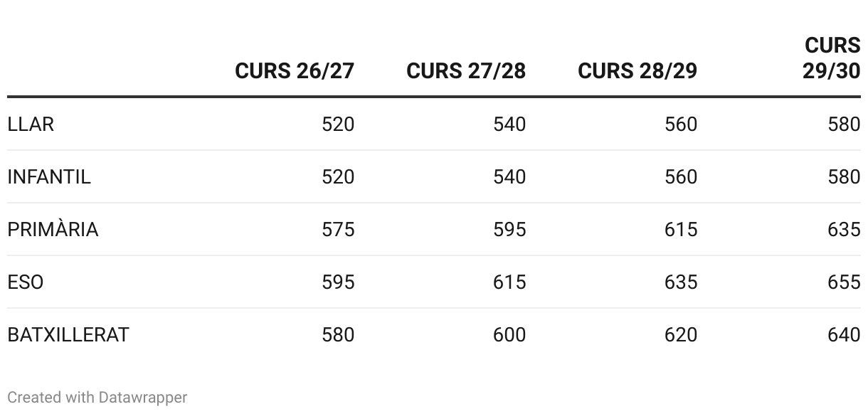This screenshot has width=868, height=414.
Task: Click PRIMÀRIA value 615 for CURS 28/29
Action: pos(681,230)
